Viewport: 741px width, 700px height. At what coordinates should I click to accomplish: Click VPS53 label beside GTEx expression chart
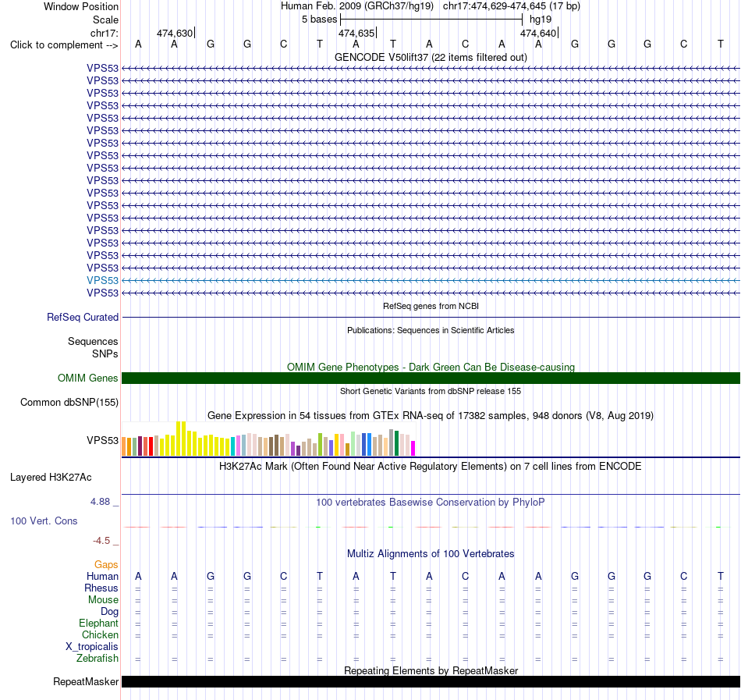coord(102,440)
